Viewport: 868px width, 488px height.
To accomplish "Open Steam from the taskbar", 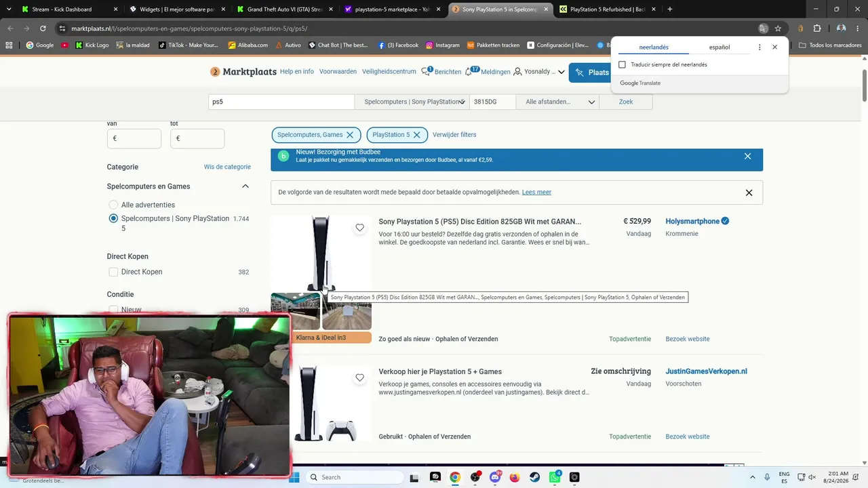I will 535,477.
